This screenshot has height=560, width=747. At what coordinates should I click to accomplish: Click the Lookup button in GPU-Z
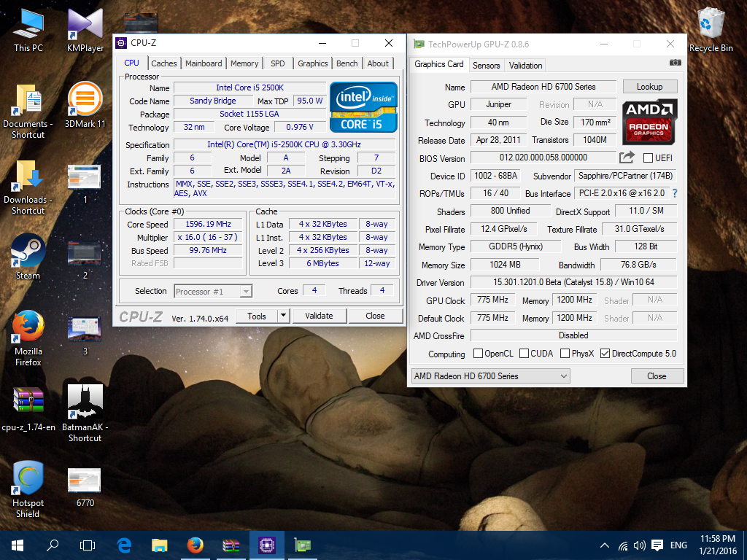click(650, 87)
